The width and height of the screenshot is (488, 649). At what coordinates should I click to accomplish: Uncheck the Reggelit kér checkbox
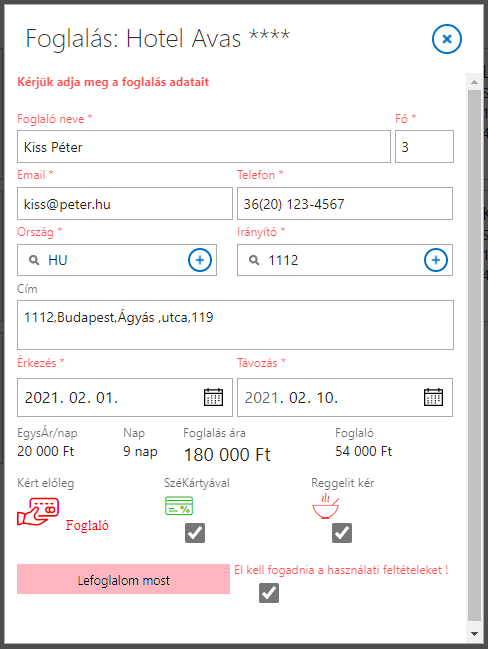coord(342,533)
